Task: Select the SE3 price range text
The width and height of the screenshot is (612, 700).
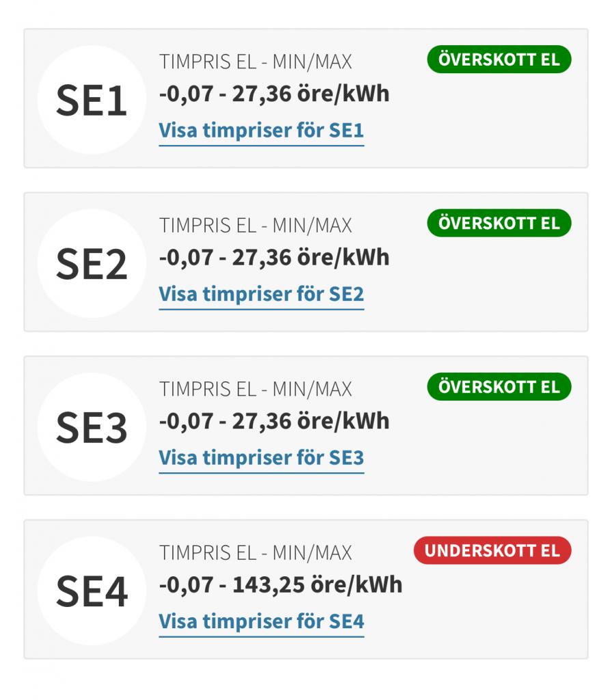Action: click(x=275, y=422)
